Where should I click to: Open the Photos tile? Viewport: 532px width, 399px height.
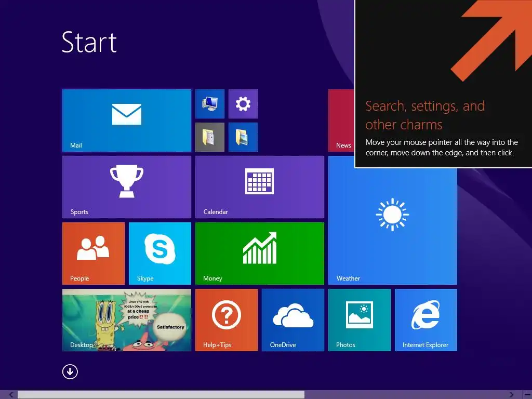tap(360, 320)
